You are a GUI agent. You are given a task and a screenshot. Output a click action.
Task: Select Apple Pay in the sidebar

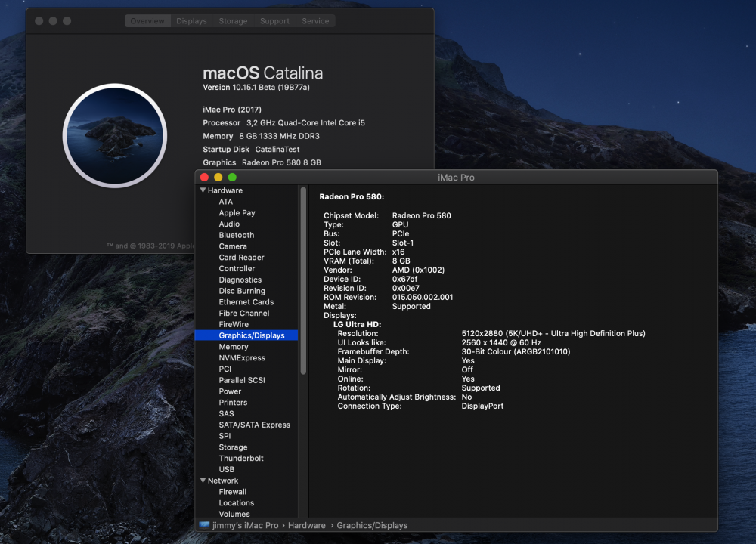[x=237, y=212]
